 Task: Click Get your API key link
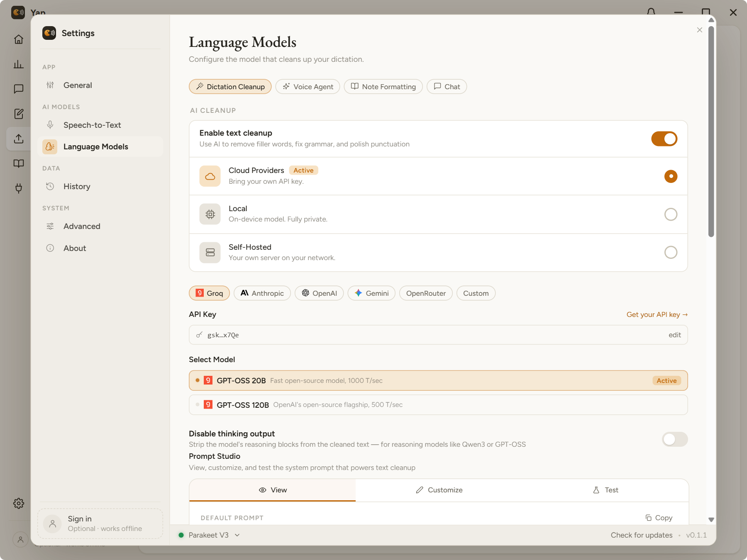(657, 314)
